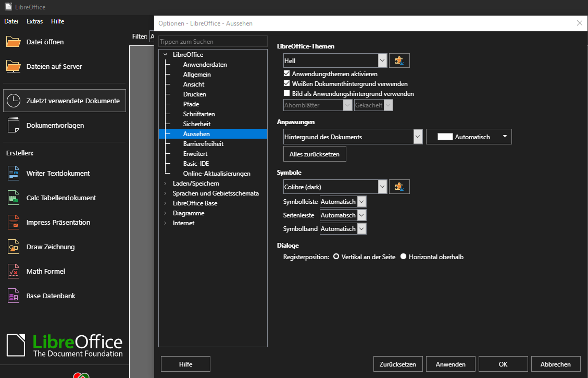Click the Calc Tabellendokument icon
This screenshot has height=378, width=588.
point(14,198)
